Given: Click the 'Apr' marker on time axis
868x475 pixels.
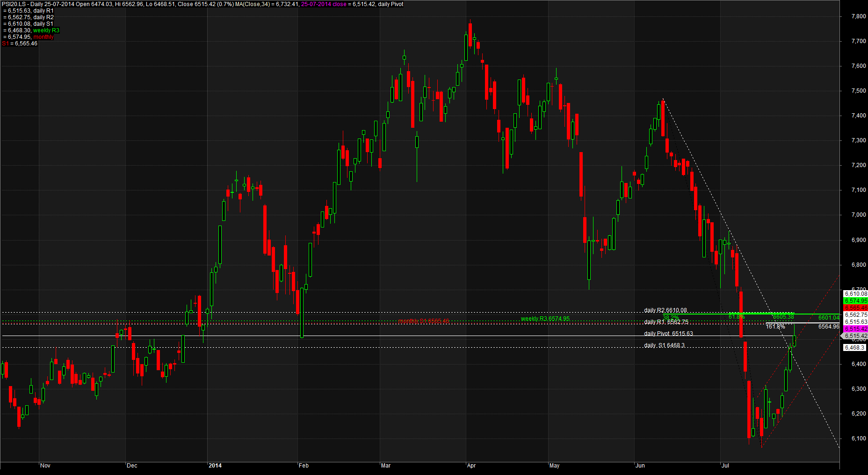Looking at the screenshot, I should [471, 466].
